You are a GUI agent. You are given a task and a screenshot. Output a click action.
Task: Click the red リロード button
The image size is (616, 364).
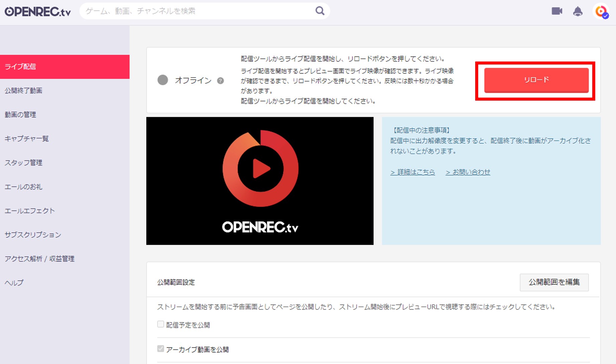click(x=536, y=80)
